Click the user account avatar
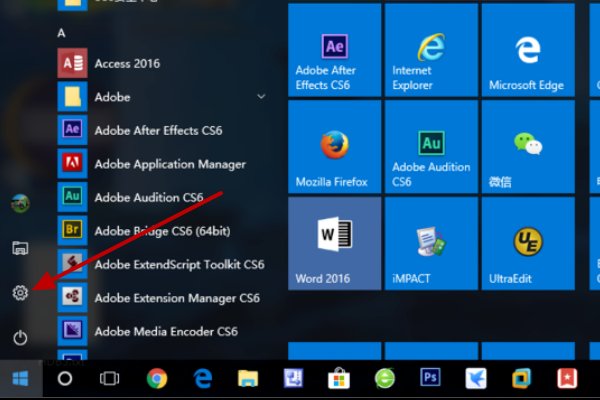 point(20,203)
